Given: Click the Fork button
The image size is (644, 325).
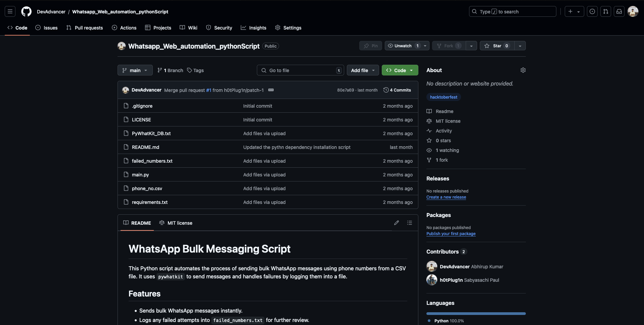Looking at the screenshot, I should (x=449, y=46).
